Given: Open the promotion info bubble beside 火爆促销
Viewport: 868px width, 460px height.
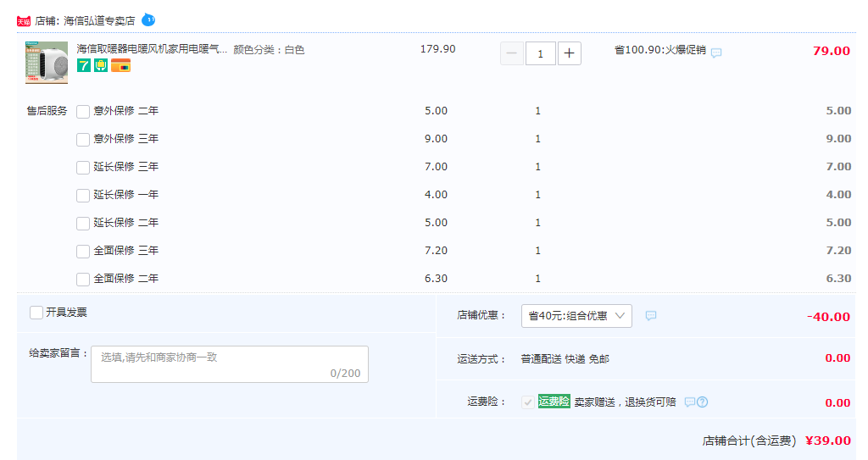Looking at the screenshot, I should tap(716, 53).
